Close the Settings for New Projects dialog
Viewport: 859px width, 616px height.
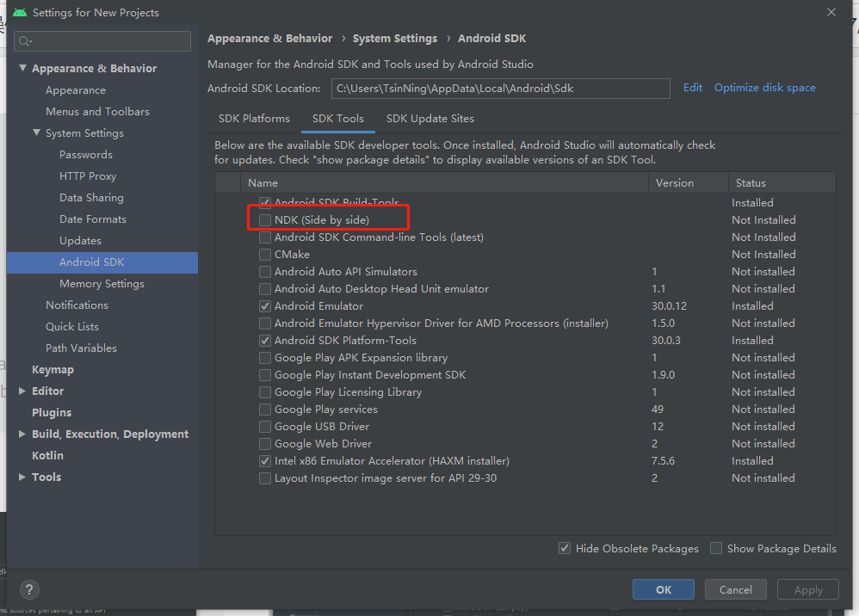[831, 12]
